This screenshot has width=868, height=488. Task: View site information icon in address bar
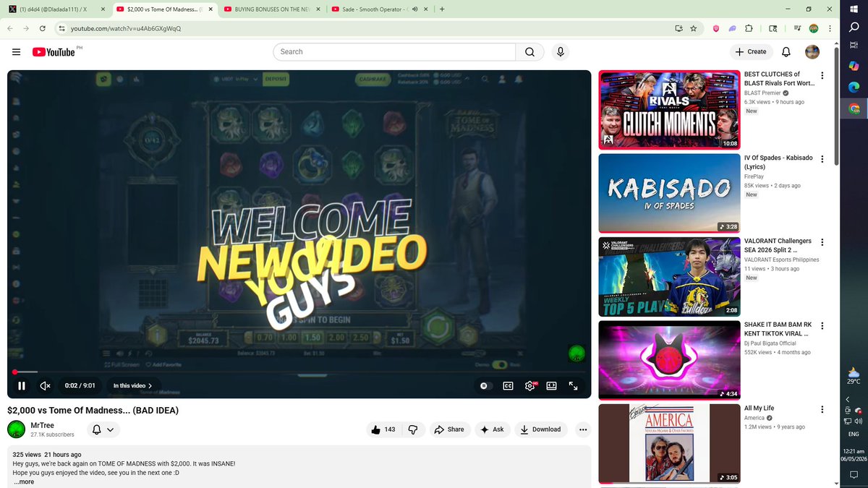62,28
